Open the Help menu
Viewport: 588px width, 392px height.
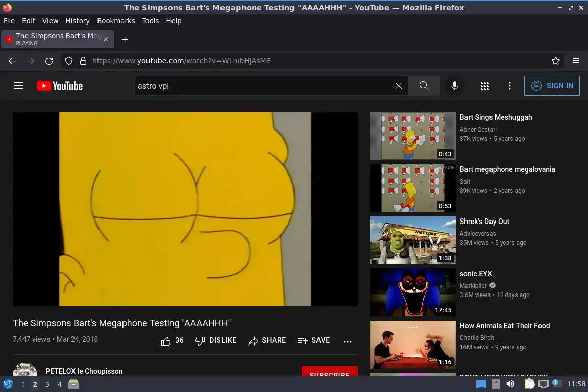click(174, 21)
